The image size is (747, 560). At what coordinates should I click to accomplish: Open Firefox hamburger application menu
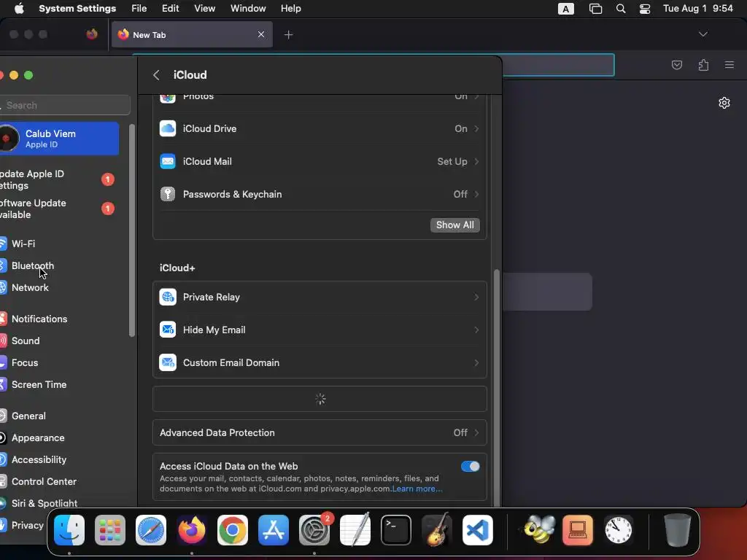(729, 65)
